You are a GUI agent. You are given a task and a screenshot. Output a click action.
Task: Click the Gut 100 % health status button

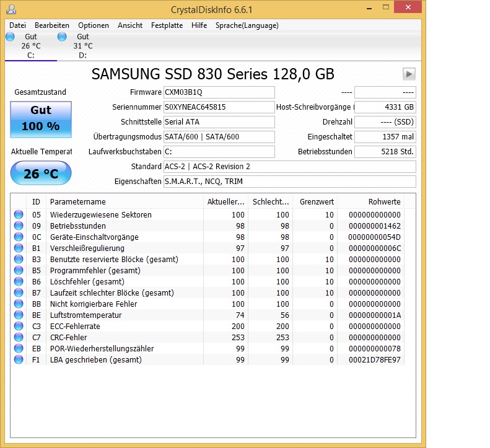[x=41, y=120]
